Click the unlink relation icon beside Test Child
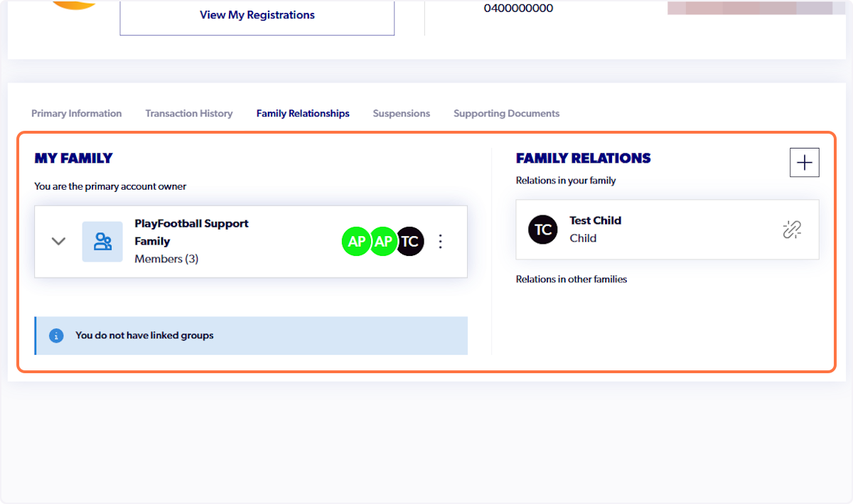 792,229
